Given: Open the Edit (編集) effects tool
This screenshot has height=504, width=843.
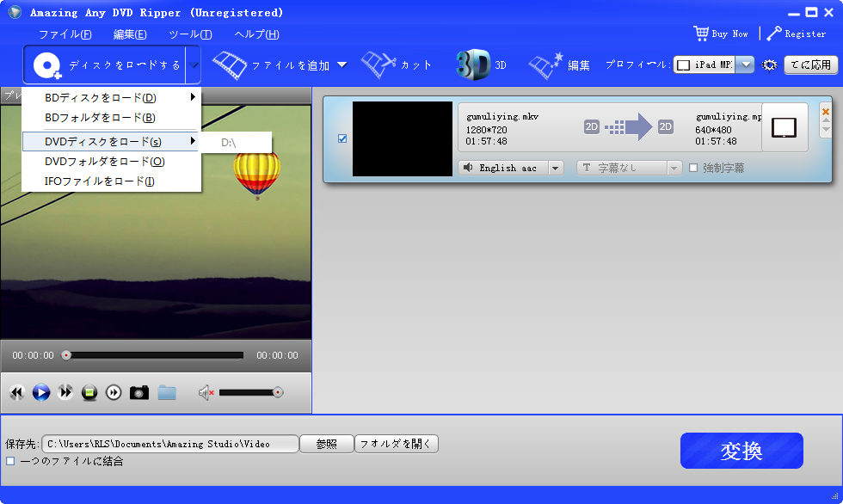Looking at the screenshot, I should click(x=559, y=65).
